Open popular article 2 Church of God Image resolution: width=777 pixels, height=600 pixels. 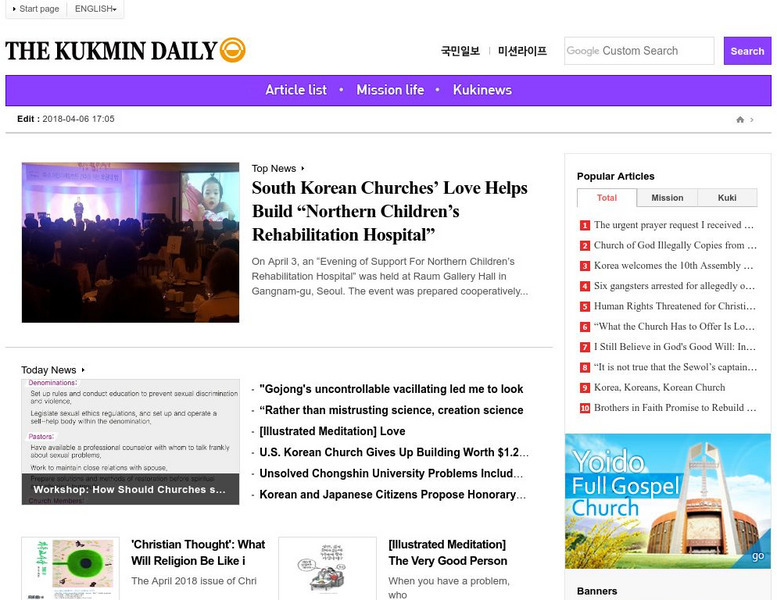point(675,245)
